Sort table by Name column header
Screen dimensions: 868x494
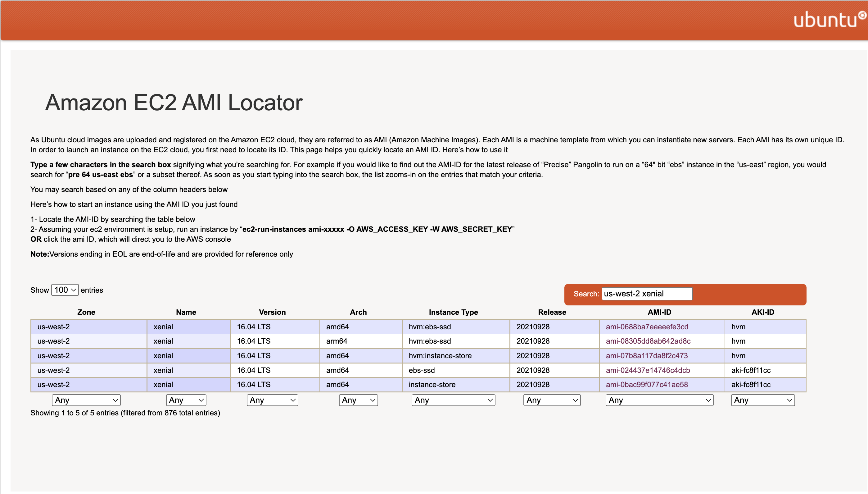coord(186,312)
